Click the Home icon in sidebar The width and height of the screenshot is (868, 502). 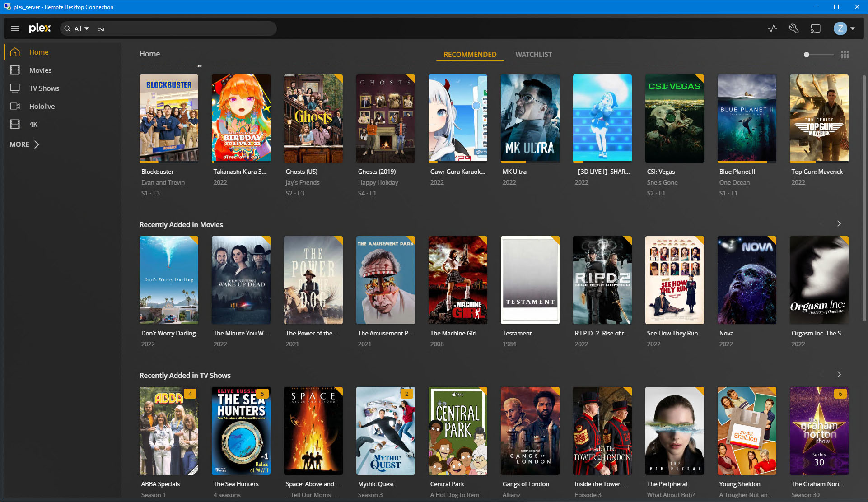coord(15,52)
